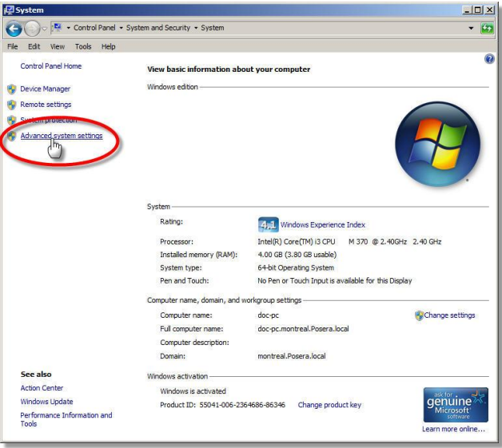Screen dimensions: 502x448
Task: Open Windows Update from See also
Action: coord(46,402)
